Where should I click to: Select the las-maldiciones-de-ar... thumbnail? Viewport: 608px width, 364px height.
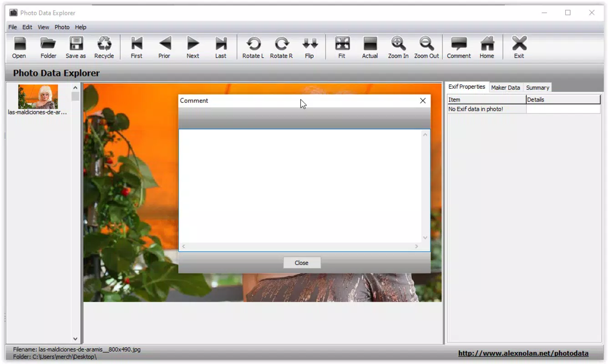click(38, 100)
